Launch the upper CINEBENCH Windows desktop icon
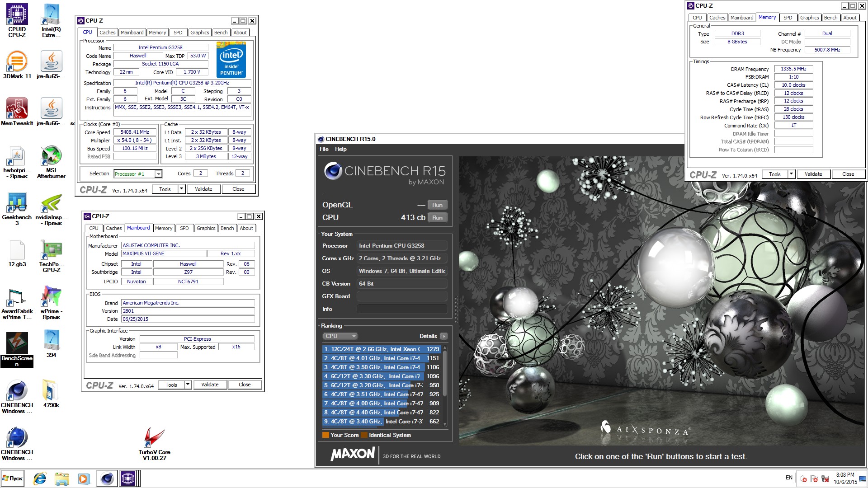The height and width of the screenshot is (488, 868). [17, 397]
